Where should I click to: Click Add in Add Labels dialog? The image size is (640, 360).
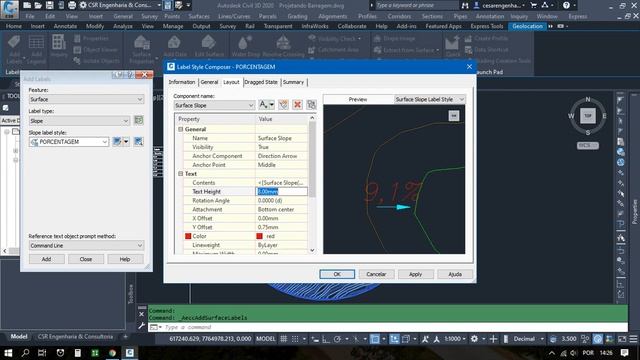[47, 259]
